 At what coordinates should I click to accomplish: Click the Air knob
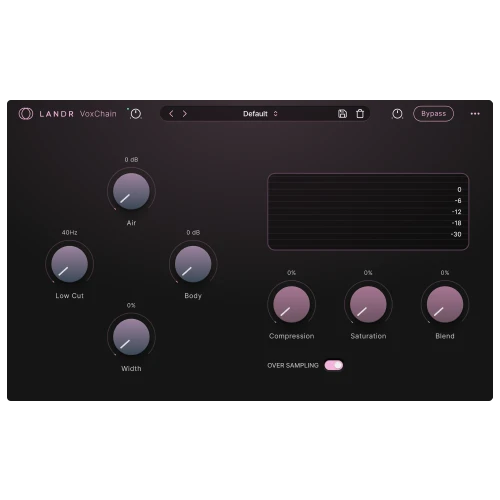pos(131,191)
